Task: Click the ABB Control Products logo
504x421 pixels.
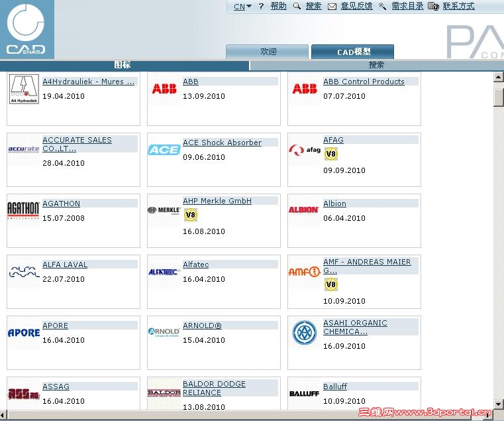Action: pyautogui.click(x=305, y=89)
